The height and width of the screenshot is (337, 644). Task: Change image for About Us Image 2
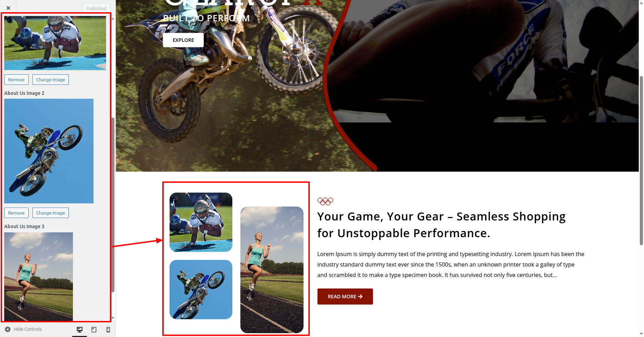[x=51, y=213]
